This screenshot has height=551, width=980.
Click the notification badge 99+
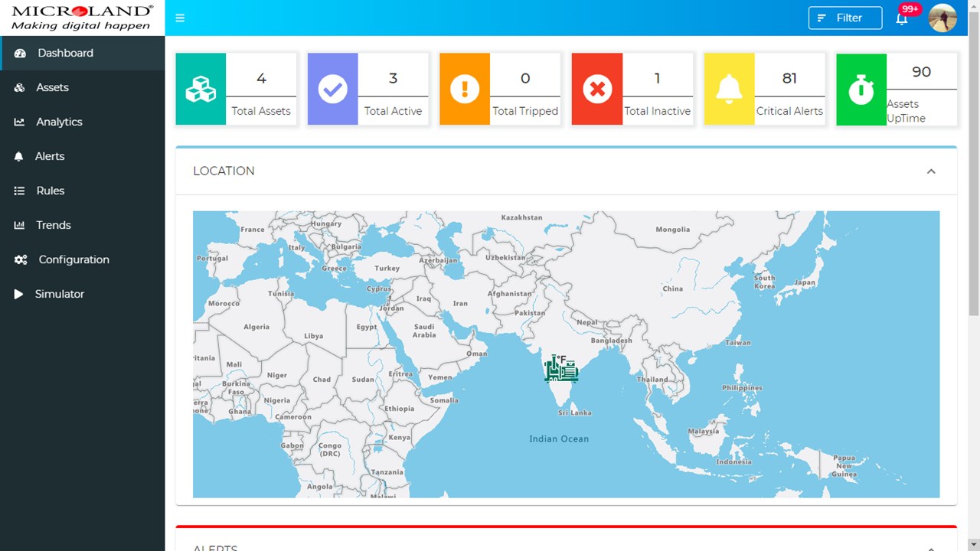coord(910,9)
